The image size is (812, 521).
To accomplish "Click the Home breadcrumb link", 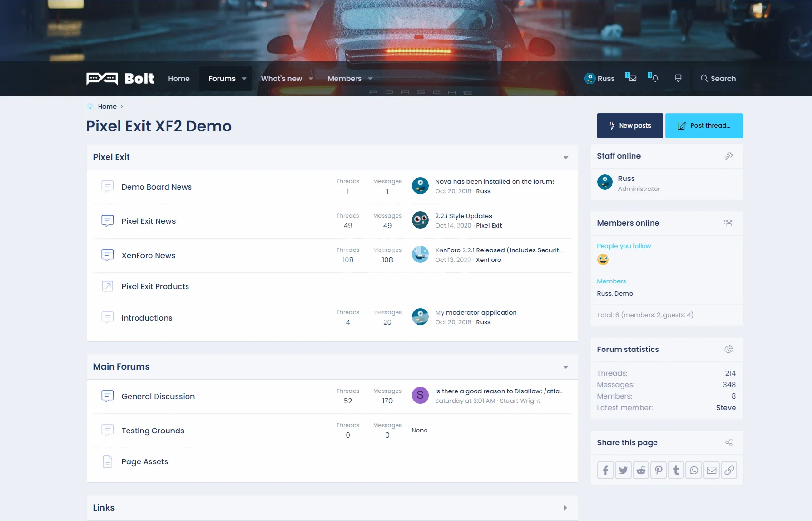I will [107, 107].
